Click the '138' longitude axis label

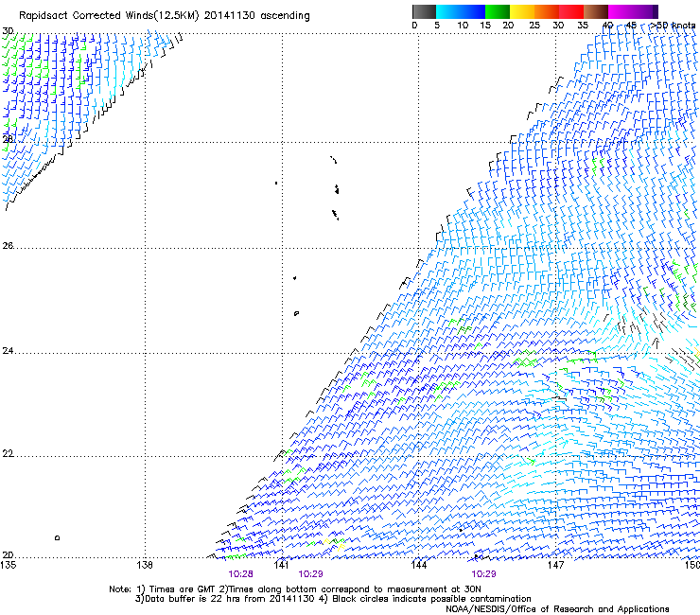pos(145,565)
